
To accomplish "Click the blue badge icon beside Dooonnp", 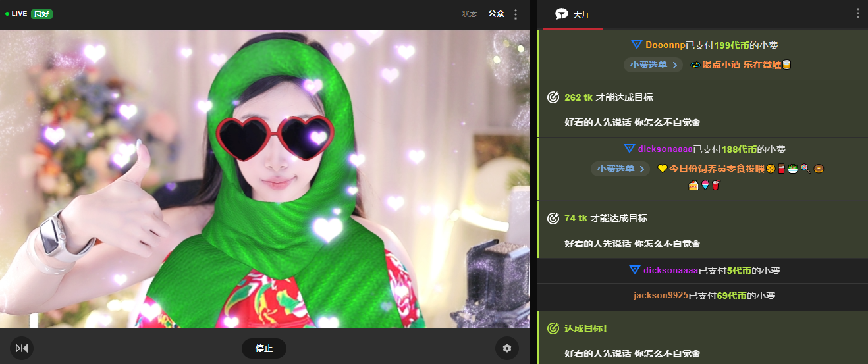I will coord(636,45).
